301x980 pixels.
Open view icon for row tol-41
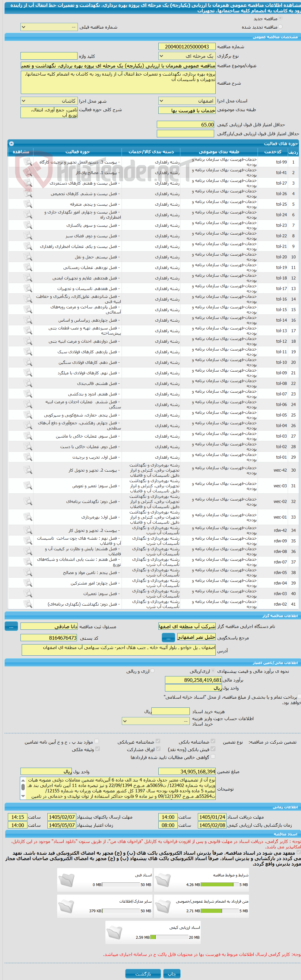27,173
